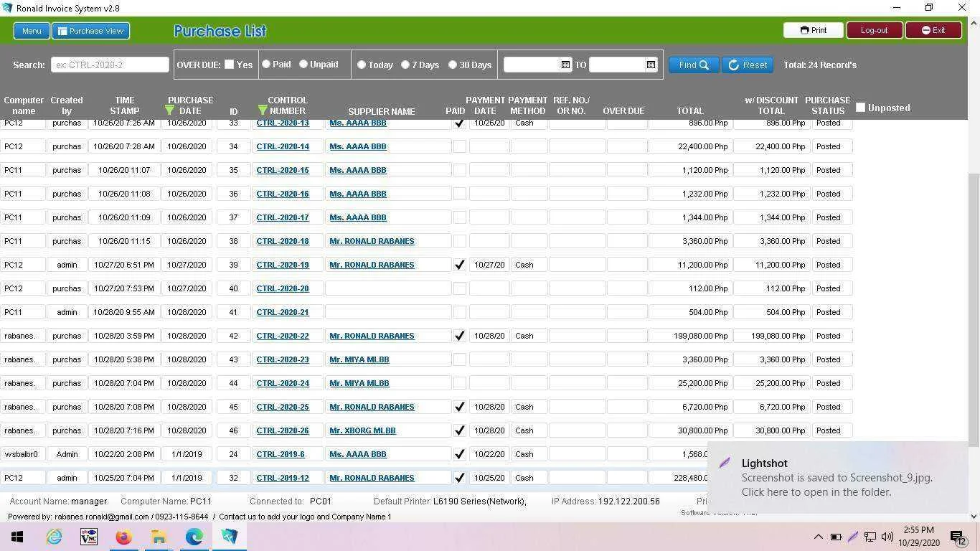Click the Print button
Screen dimensions: 980x551
813,30
